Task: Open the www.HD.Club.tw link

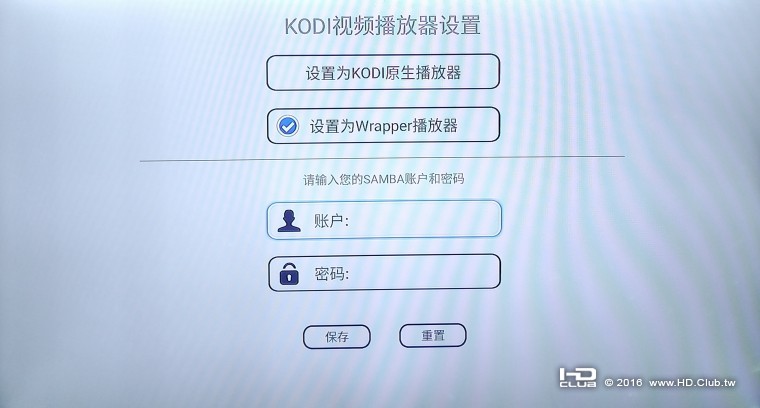Action: (692, 383)
